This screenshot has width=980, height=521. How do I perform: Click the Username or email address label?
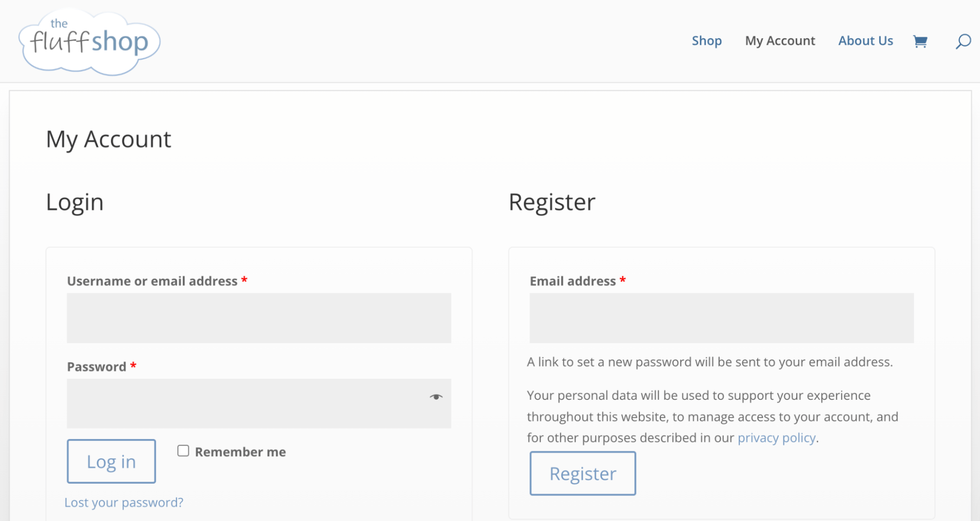tap(152, 281)
